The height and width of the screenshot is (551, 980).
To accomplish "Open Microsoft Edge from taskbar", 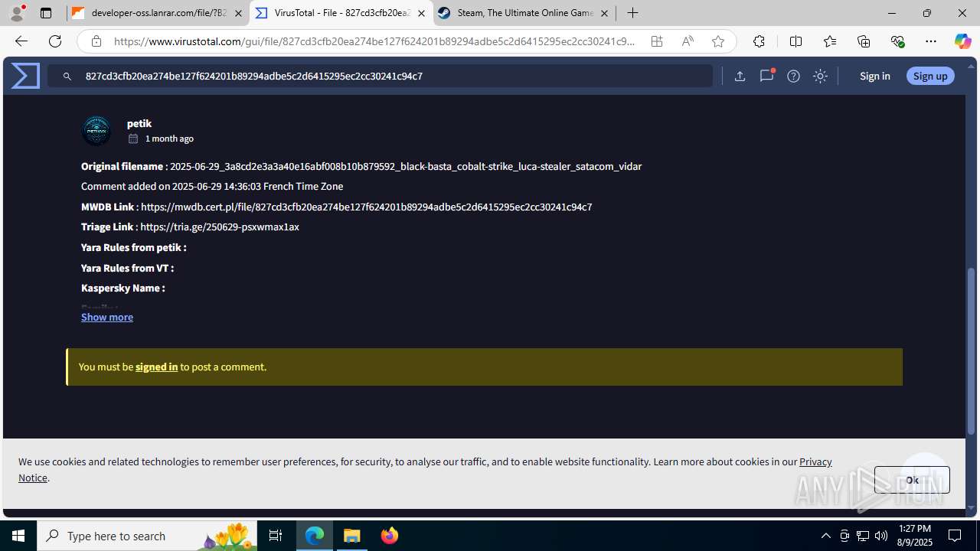I will 315,536.
